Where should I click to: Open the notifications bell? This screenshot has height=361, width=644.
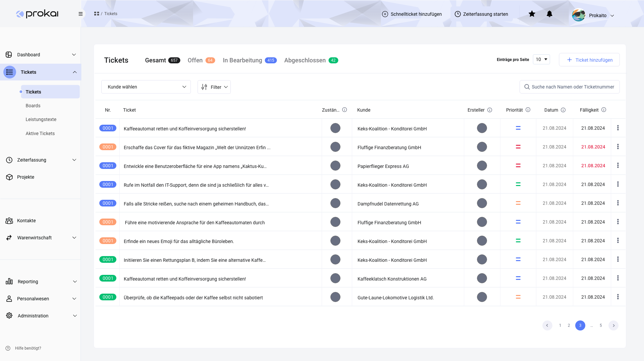[549, 14]
